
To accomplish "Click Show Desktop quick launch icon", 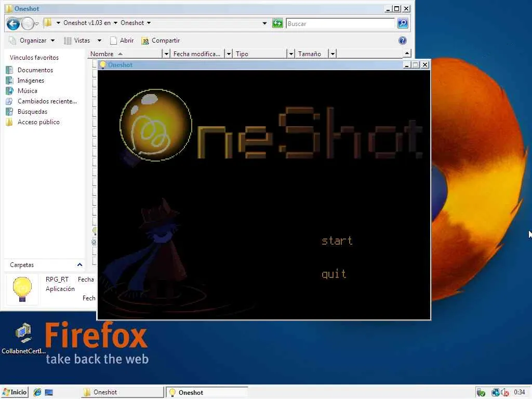I will pos(49,393).
